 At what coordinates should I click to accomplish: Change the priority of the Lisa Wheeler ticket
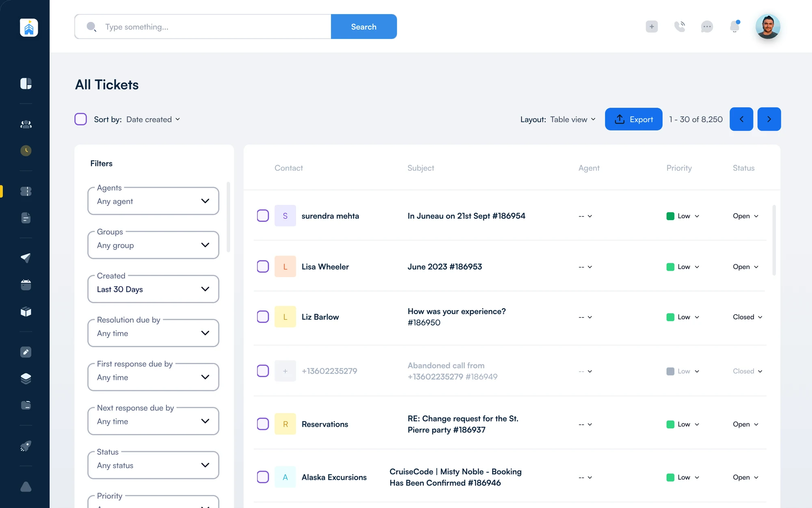(x=683, y=267)
